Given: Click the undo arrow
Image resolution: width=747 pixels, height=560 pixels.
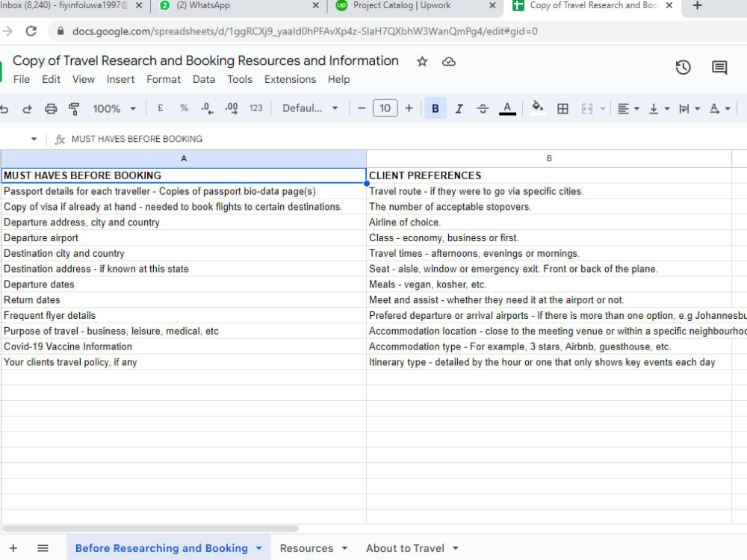Looking at the screenshot, I should tap(7, 108).
